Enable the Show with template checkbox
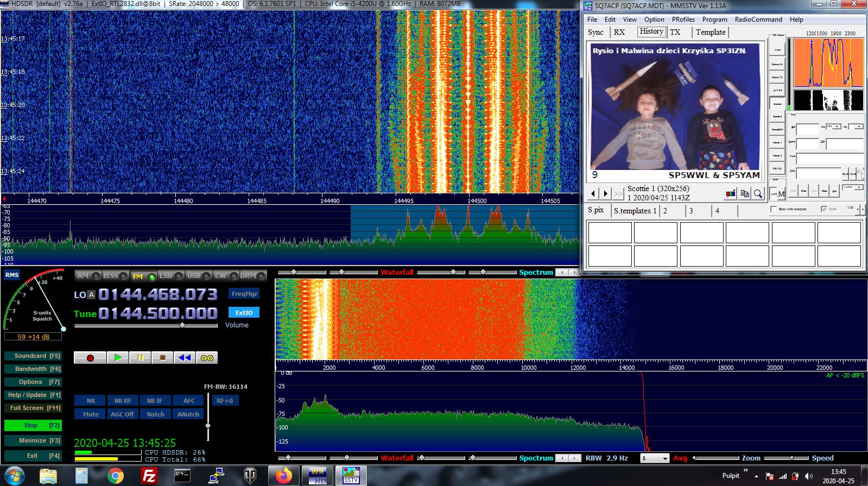Screen dimensions: 868x486 coord(774,209)
